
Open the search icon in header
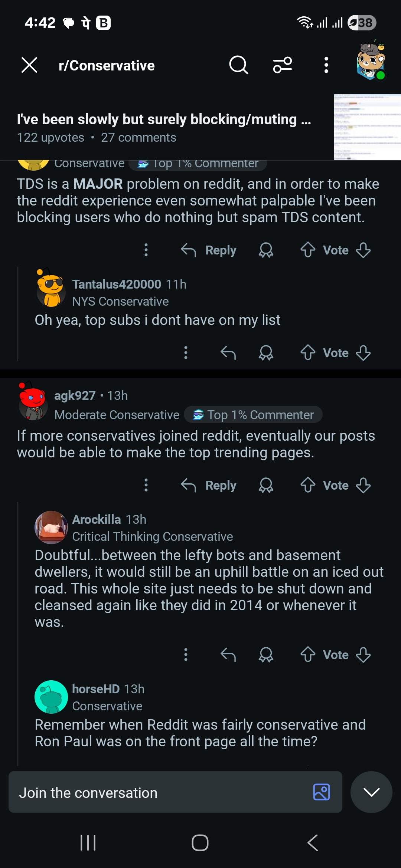[238, 65]
